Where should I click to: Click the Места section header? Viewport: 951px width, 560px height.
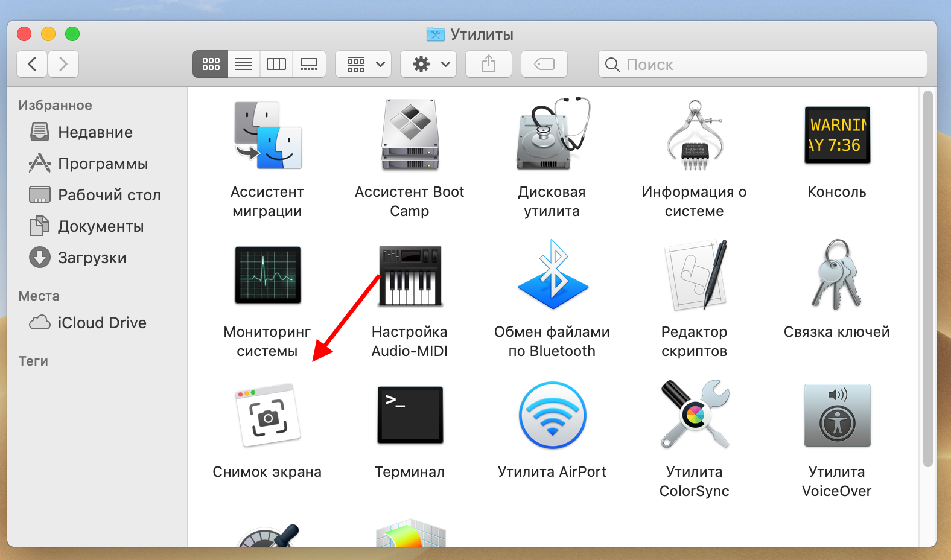[39, 296]
